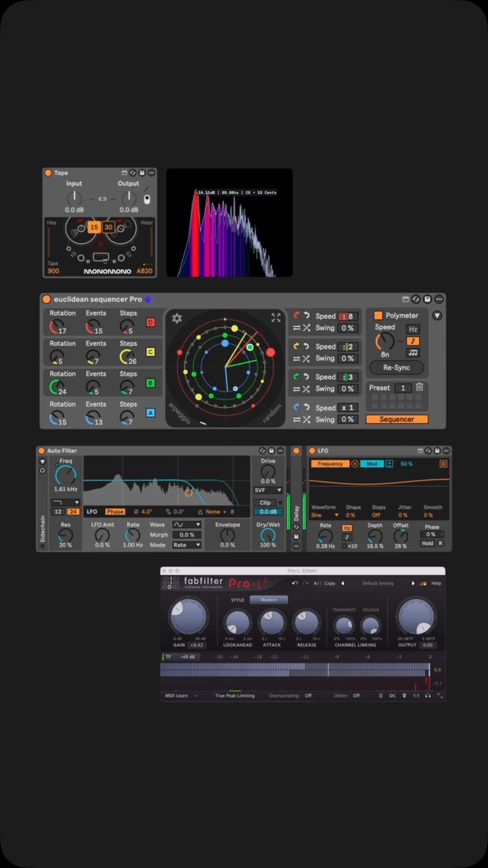Image resolution: width=488 pixels, height=868 pixels.
Task: Select the note-sync icon under Polymeter Hz
Action: click(413, 341)
